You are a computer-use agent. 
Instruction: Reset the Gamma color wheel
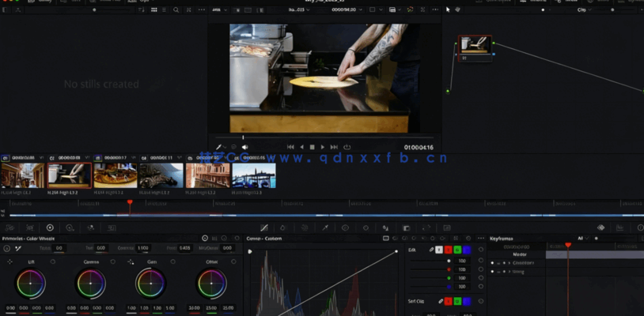[x=113, y=261]
